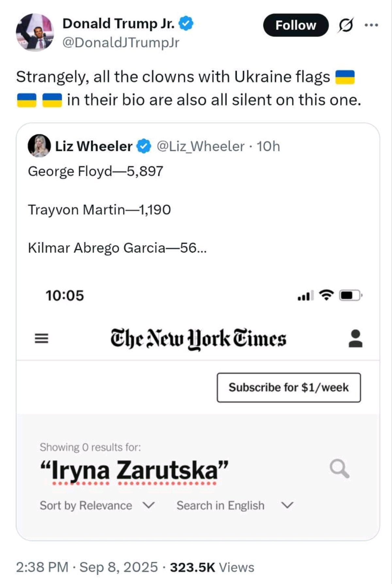Image resolution: width=392 pixels, height=584 pixels.
Task: Click Liz Wheeler's verified checkmark badge
Action: [144, 146]
